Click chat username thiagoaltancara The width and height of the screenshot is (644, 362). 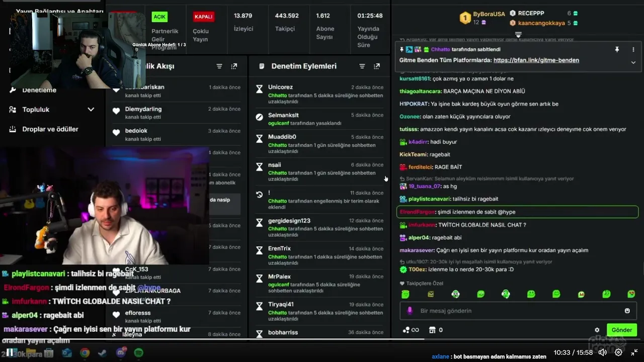(421, 92)
